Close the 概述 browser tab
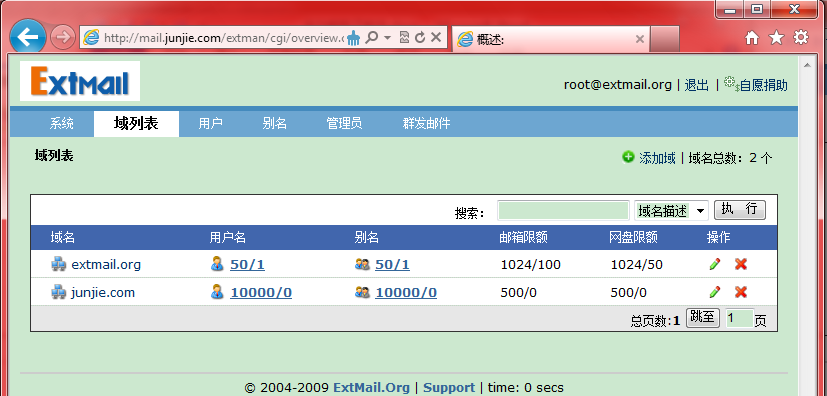The image size is (827, 396). tap(640, 39)
